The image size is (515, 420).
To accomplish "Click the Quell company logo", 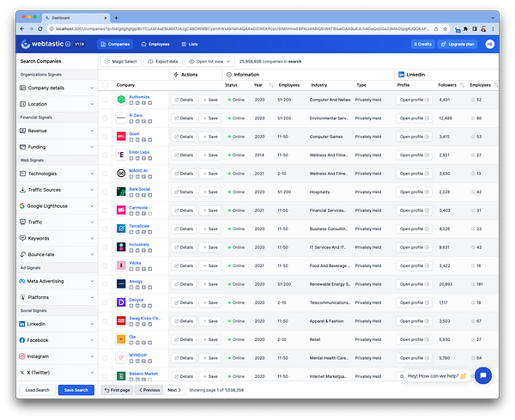I will tap(121, 137).
